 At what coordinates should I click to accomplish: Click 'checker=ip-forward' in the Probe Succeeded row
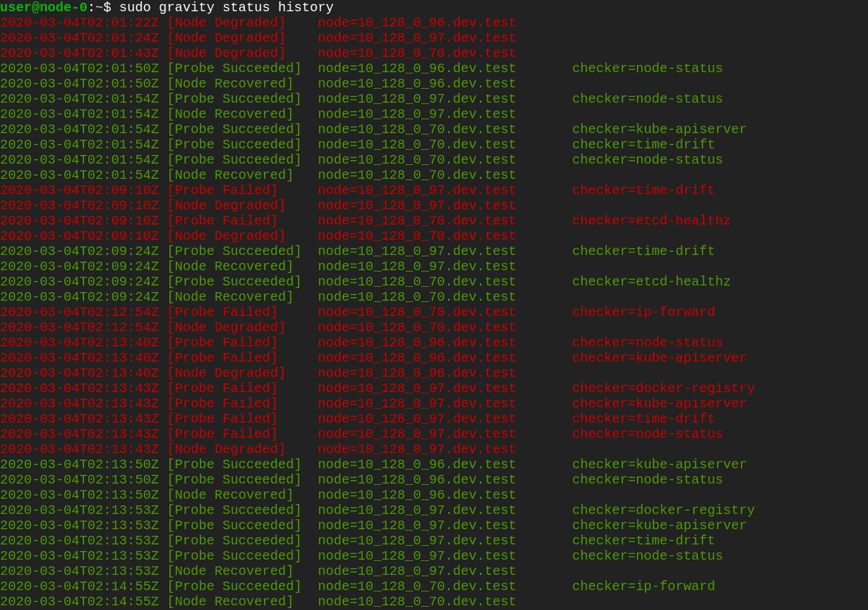pyautogui.click(x=644, y=586)
